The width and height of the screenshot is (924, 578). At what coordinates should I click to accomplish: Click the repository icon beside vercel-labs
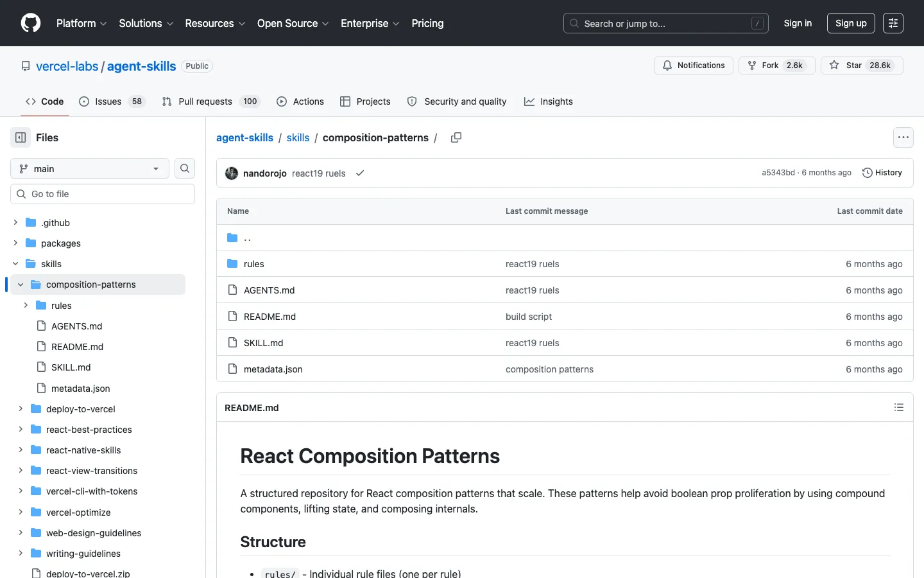coord(26,66)
